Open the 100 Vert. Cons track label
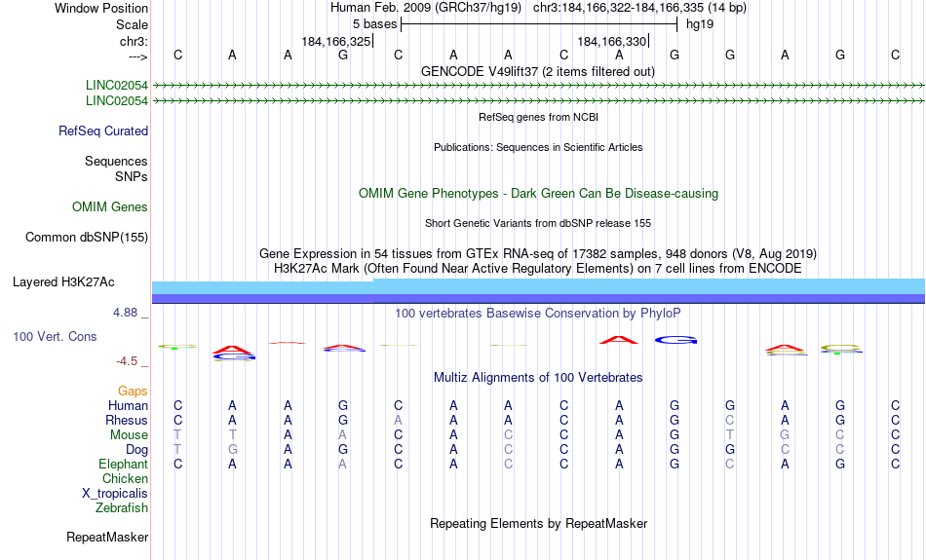926x560 pixels. (55, 336)
